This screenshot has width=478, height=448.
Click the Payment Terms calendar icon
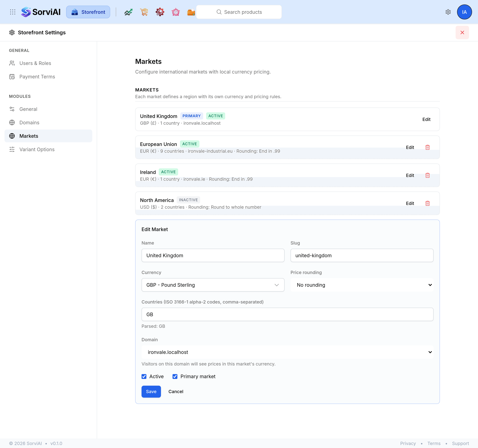(x=12, y=77)
